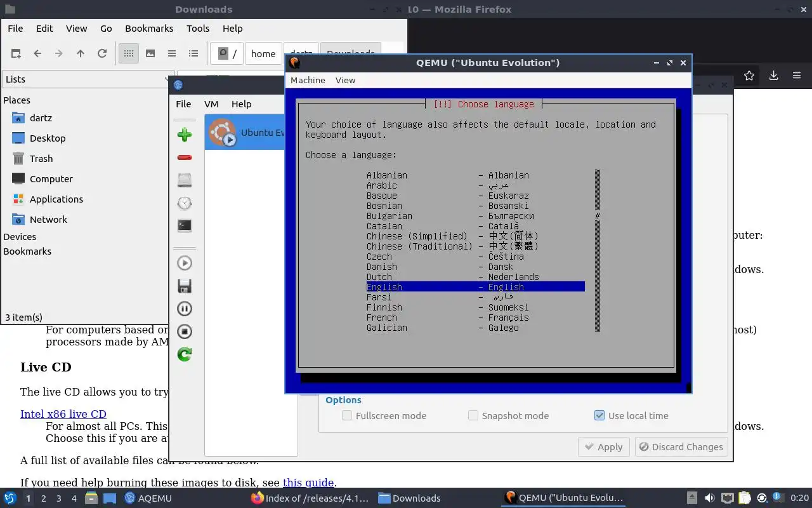
Task: Open AQEMU File menu
Action: pyautogui.click(x=183, y=104)
